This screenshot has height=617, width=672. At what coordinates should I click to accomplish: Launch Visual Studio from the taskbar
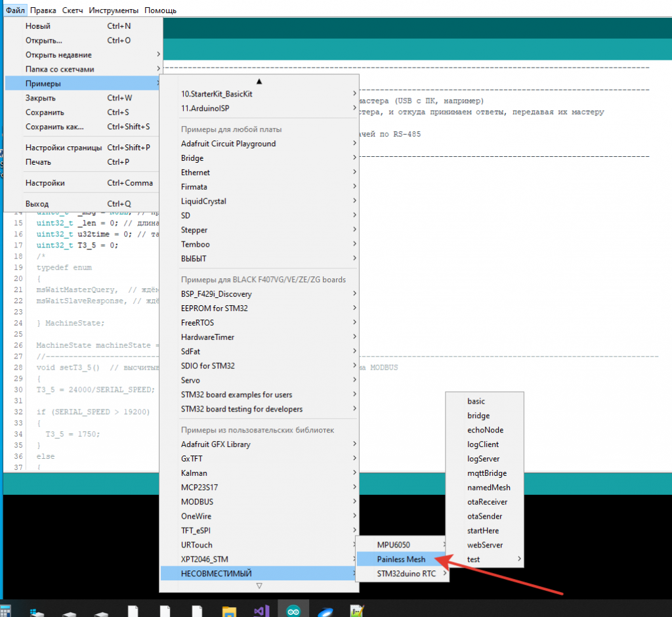pos(261,610)
